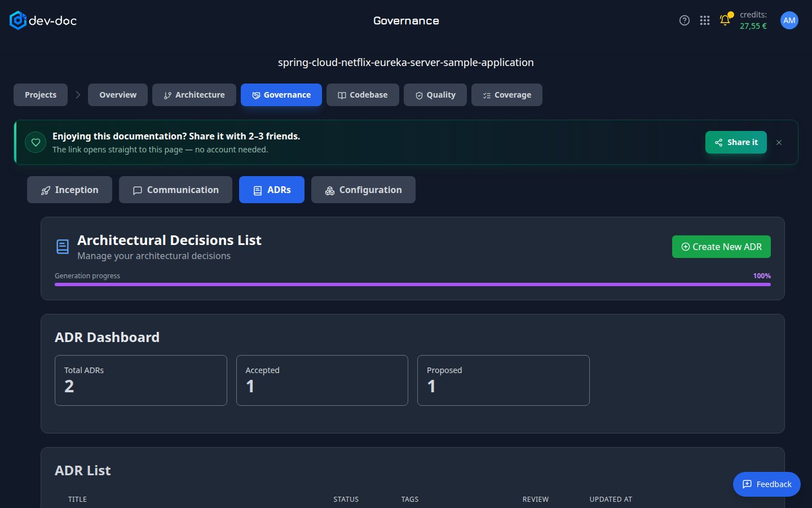Click the Generation progress bar
The image size is (812, 508).
413,284
